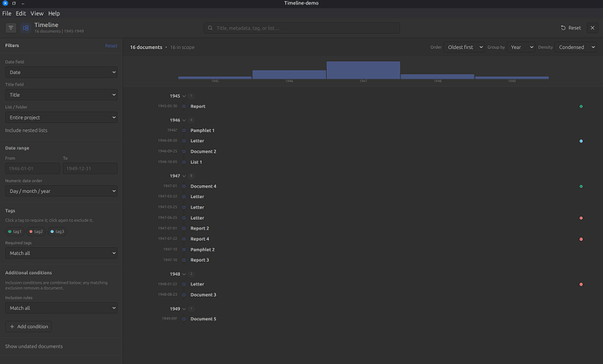Click the 16 documents count label

(146, 47)
